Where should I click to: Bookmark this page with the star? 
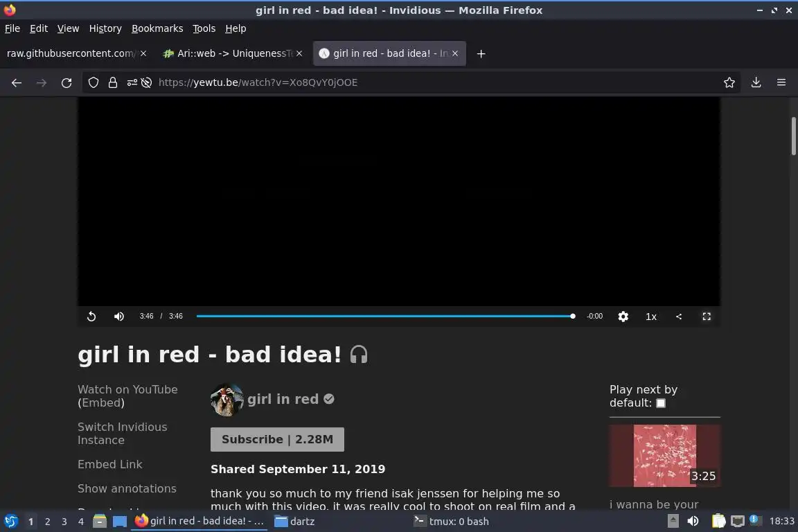click(x=729, y=82)
